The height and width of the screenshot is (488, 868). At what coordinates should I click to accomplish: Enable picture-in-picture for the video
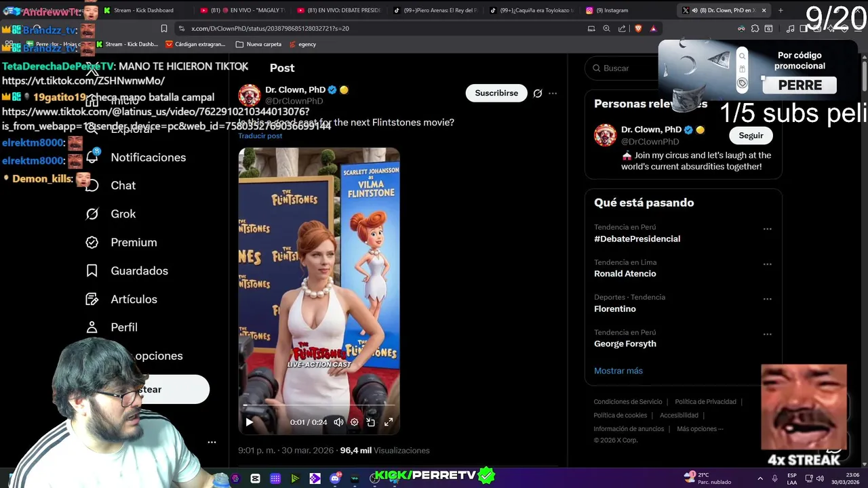[371, 422]
